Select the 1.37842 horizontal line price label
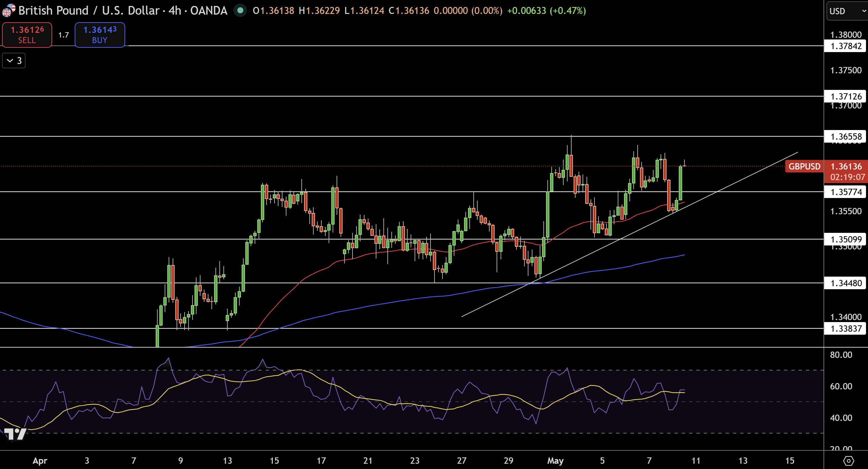Screen dimensions: 868x469 point(845,46)
